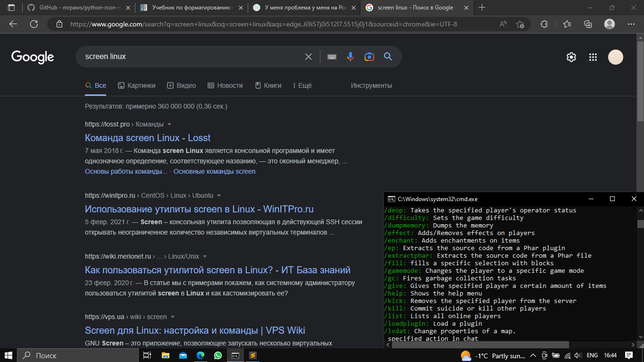Screen dimensions: 644x362
Task: Open the Ещё more filters dropdown
Action: [x=302, y=85]
